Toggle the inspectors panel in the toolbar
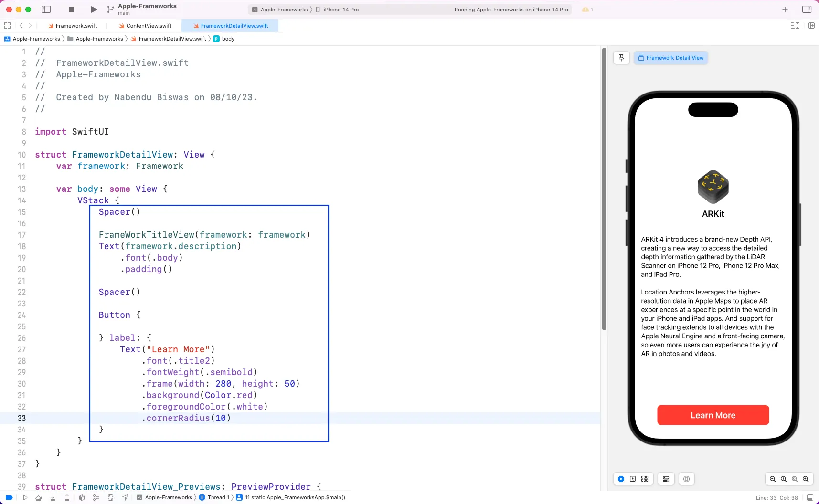This screenshot has width=819, height=504. pyautogui.click(x=807, y=10)
